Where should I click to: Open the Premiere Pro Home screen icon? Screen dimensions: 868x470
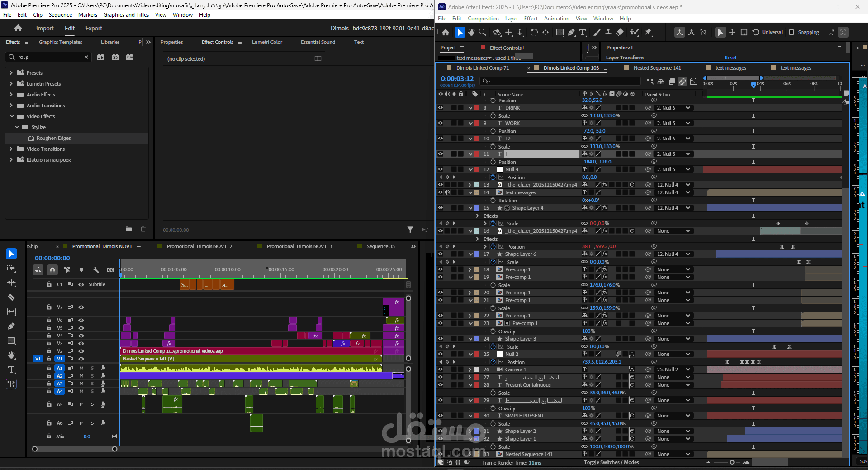coord(18,28)
